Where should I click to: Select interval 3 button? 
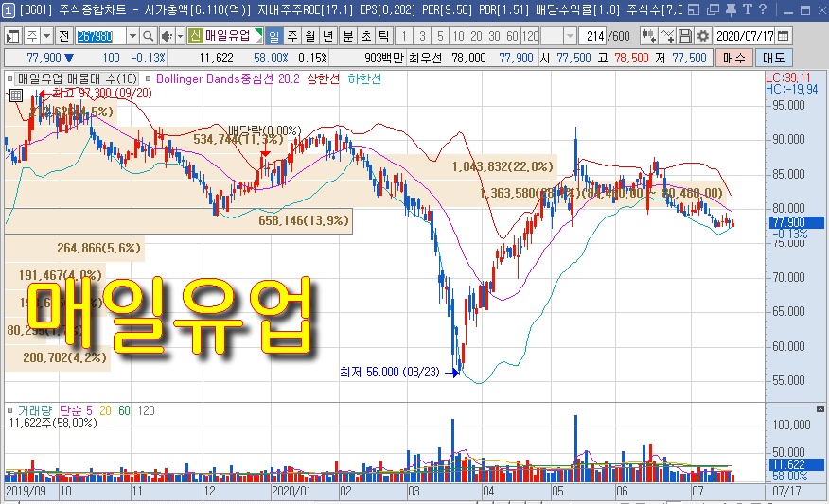[422, 37]
